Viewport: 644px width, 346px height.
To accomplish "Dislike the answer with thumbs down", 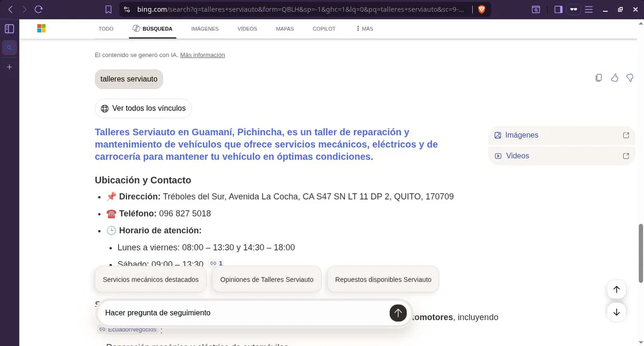I will coord(630,78).
